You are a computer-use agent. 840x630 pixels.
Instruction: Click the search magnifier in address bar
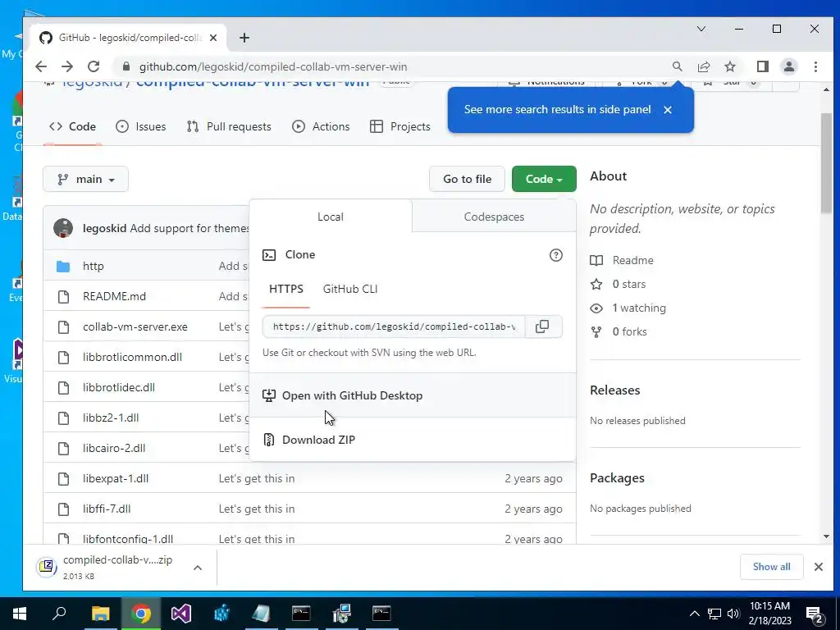point(677,66)
